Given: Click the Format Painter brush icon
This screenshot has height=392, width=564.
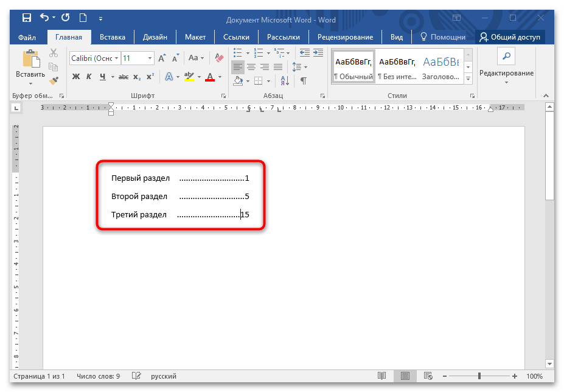Looking at the screenshot, I should click(54, 80).
